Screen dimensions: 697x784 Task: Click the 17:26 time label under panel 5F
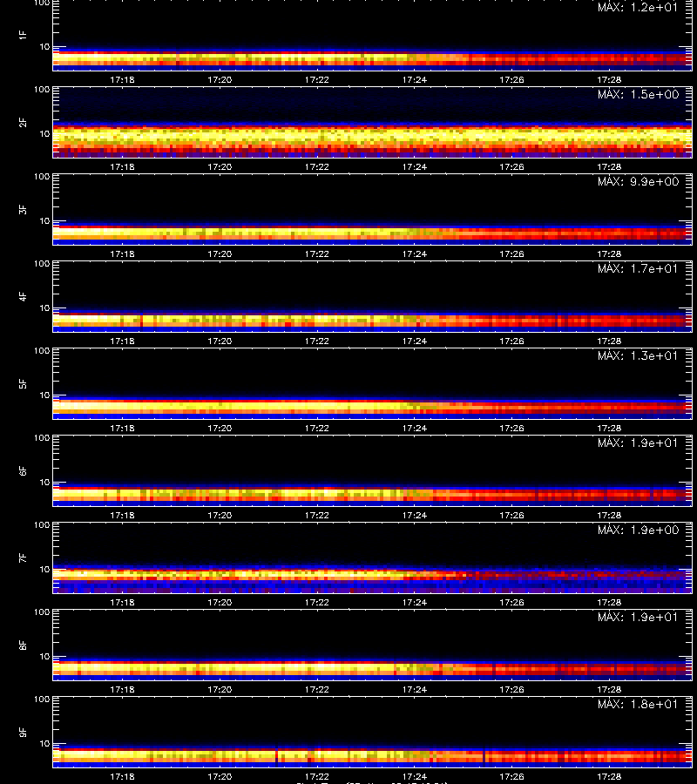coord(511,428)
